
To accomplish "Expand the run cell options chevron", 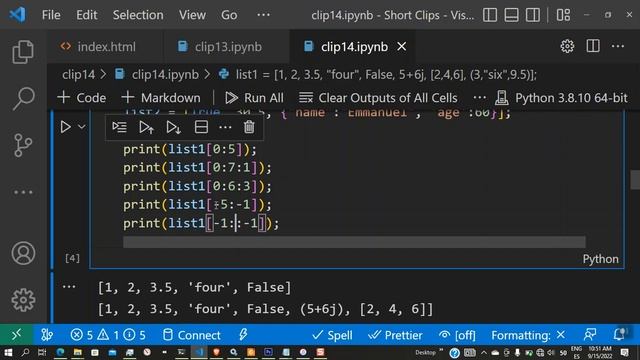I will tap(82, 127).
